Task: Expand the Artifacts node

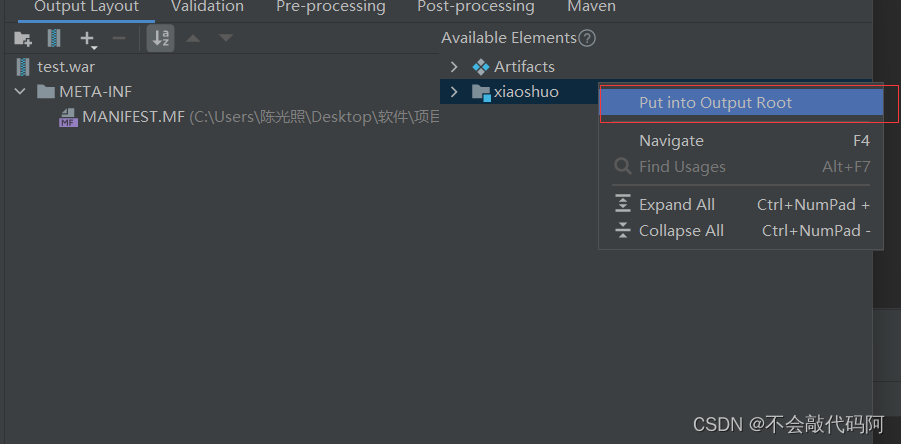Action: tap(454, 67)
